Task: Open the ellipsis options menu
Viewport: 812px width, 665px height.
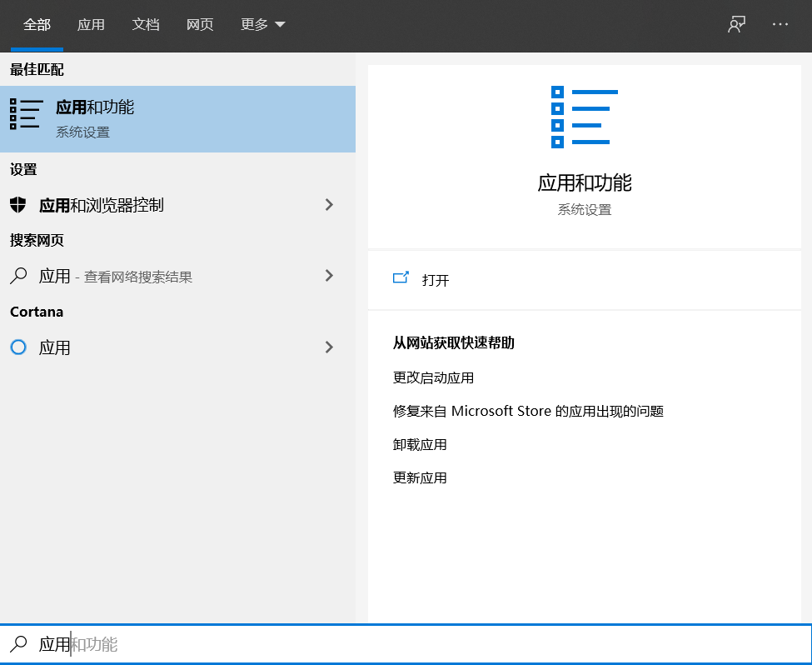Action: (x=780, y=24)
